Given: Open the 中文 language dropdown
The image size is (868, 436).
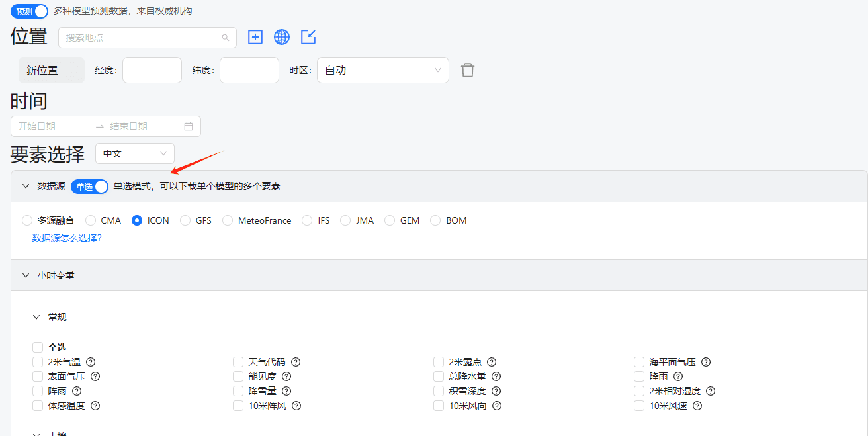Looking at the screenshot, I should point(135,153).
